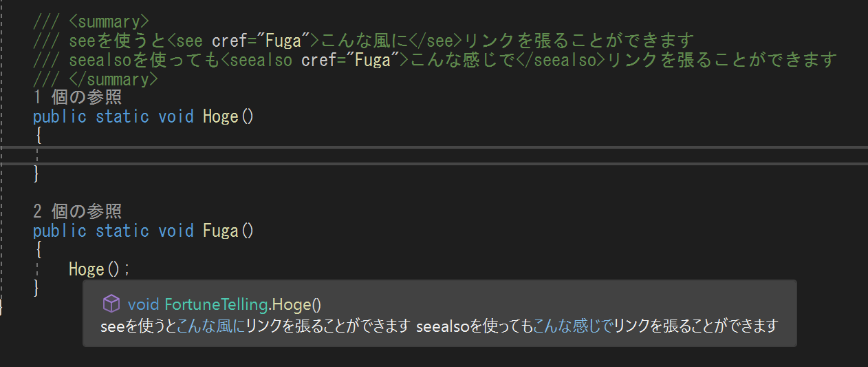The height and width of the screenshot is (367, 868).
Task: Open the "1 個の参照" CodeLens above Hoge
Action: click(x=77, y=98)
